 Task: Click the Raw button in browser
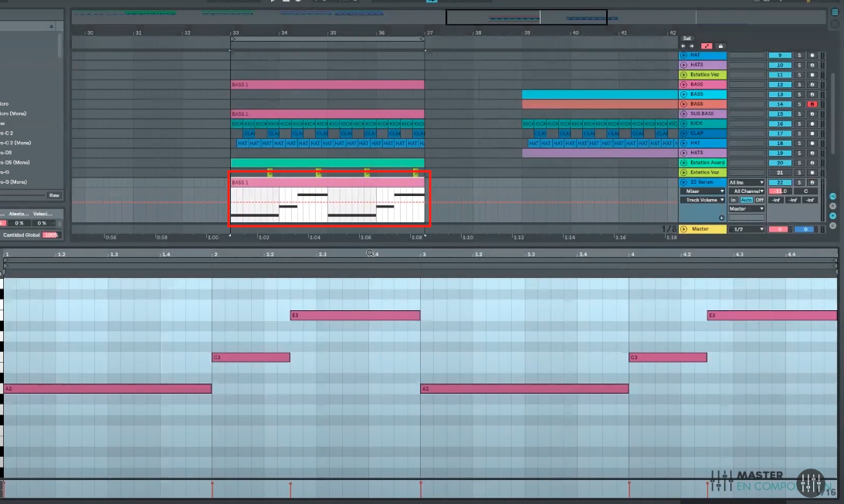click(x=54, y=195)
